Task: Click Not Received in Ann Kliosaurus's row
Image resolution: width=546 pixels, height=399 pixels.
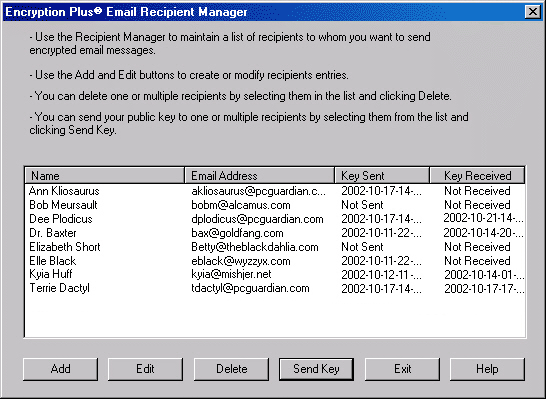Action: tap(477, 191)
